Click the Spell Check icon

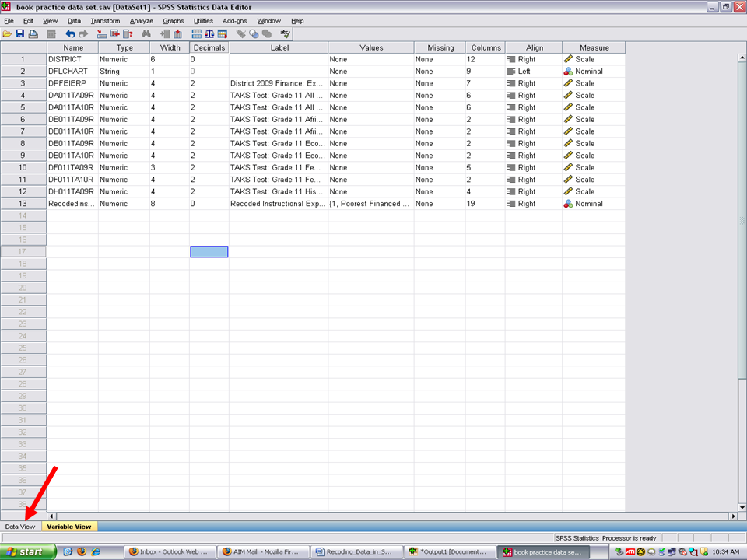point(285,34)
